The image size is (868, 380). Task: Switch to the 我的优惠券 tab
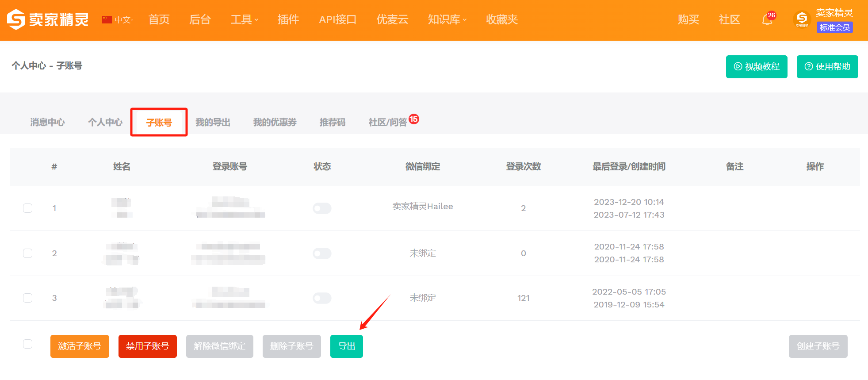tap(275, 122)
